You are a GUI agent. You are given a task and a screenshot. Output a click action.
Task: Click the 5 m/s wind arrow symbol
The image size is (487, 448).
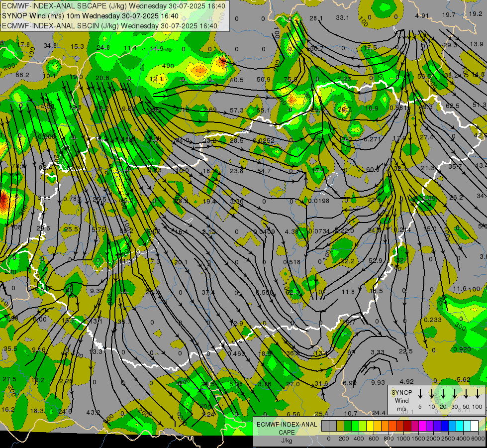coord(420,394)
